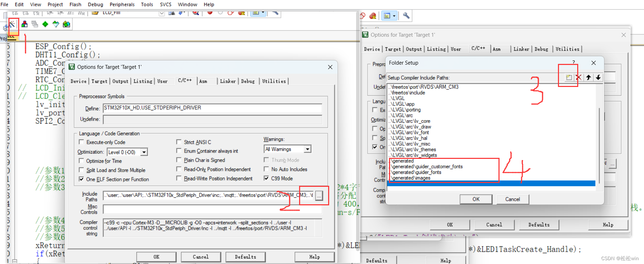Click red X Delete icon in Folder Setup
Image resolution: width=644 pixels, height=264 pixels.
click(579, 78)
